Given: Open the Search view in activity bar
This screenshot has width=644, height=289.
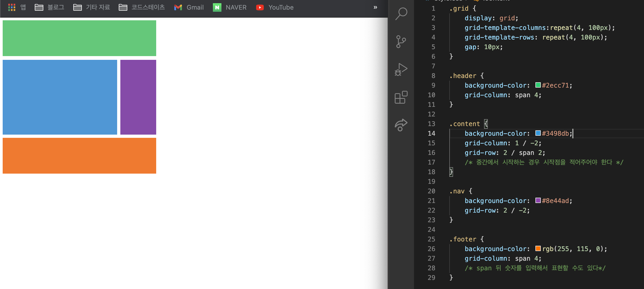Looking at the screenshot, I should 401,14.
